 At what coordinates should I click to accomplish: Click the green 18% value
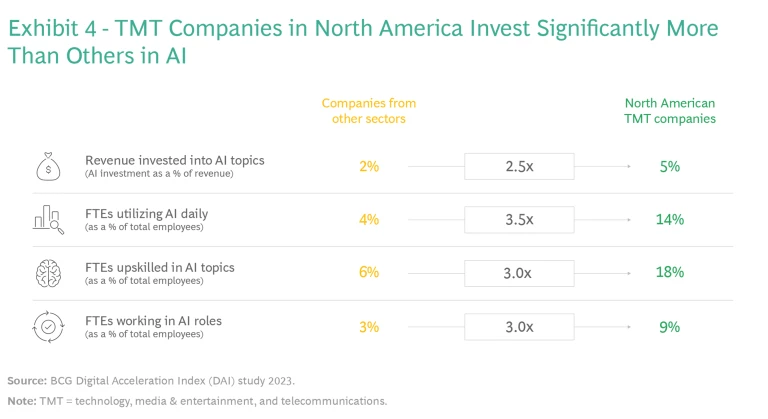(x=670, y=272)
